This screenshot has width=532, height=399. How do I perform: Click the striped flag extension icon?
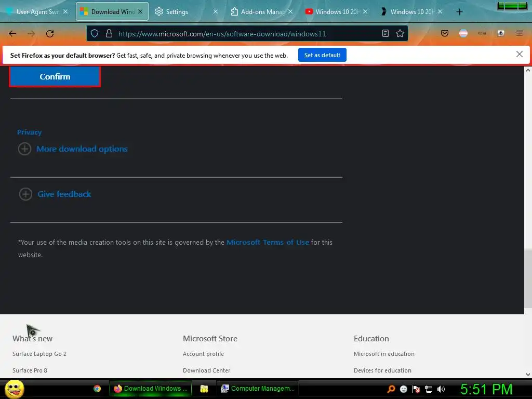[x=463, y=33]
